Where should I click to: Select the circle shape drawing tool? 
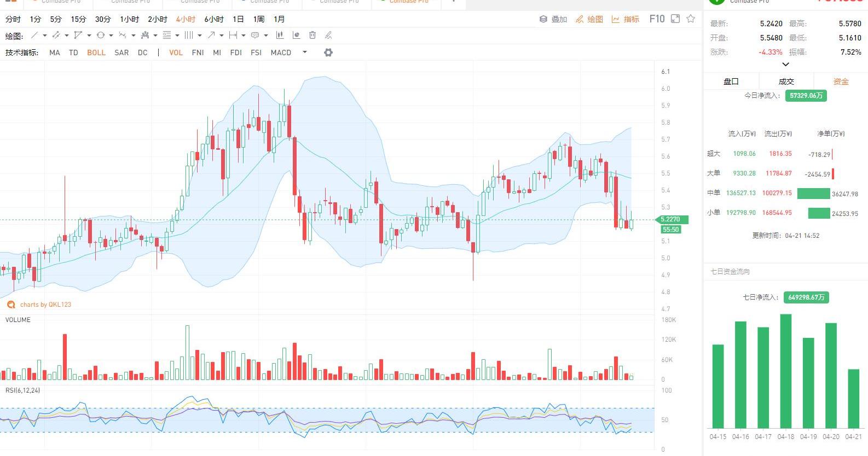[x=101, y=36]
